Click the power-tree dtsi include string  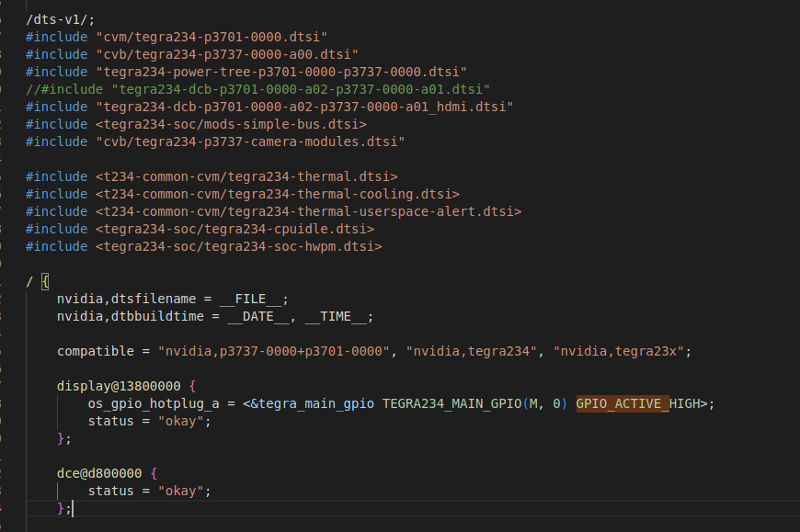click(x=281, y=72)
